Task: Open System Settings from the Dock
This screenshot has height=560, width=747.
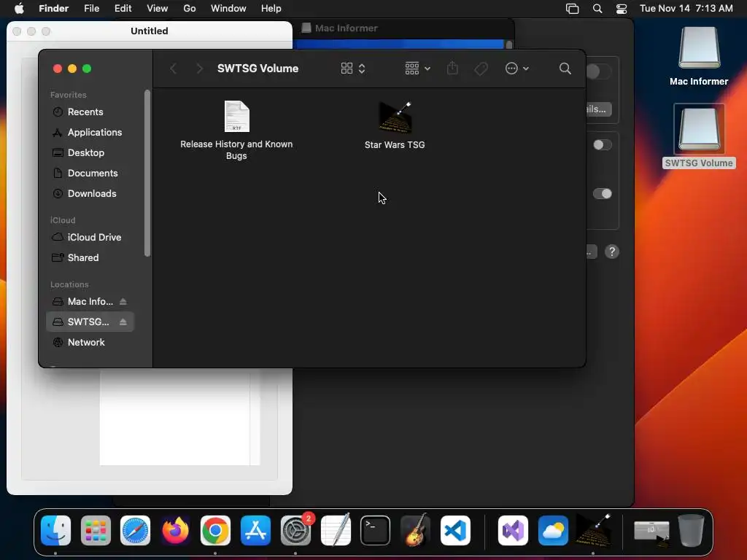Action: click(x=296, y=531)
